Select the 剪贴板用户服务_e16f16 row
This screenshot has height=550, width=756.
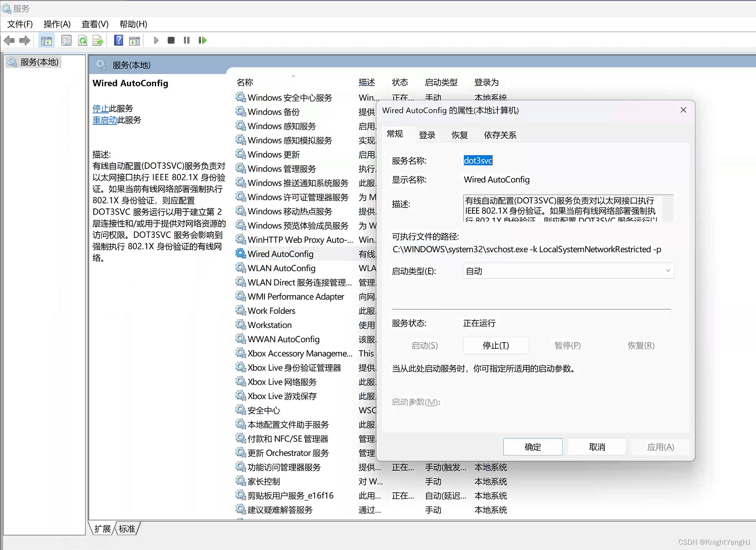(290, 496)
